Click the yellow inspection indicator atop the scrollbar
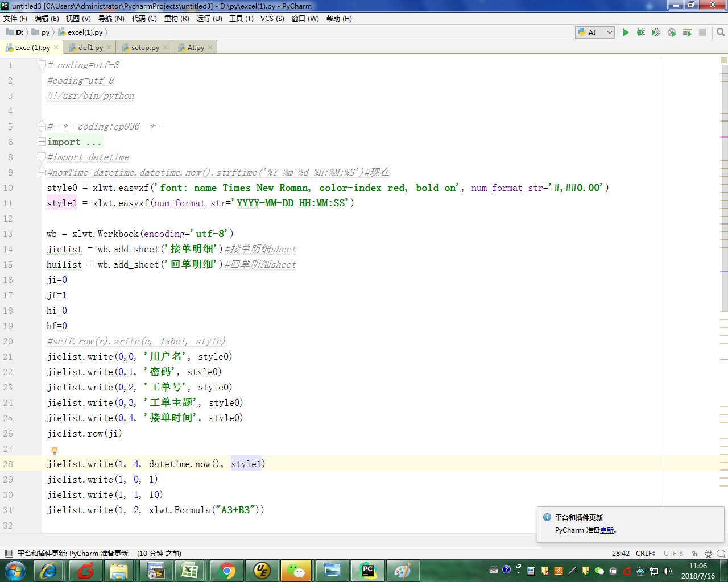The width and height of the screenshot is (728, 582). [x=724, y=60]
